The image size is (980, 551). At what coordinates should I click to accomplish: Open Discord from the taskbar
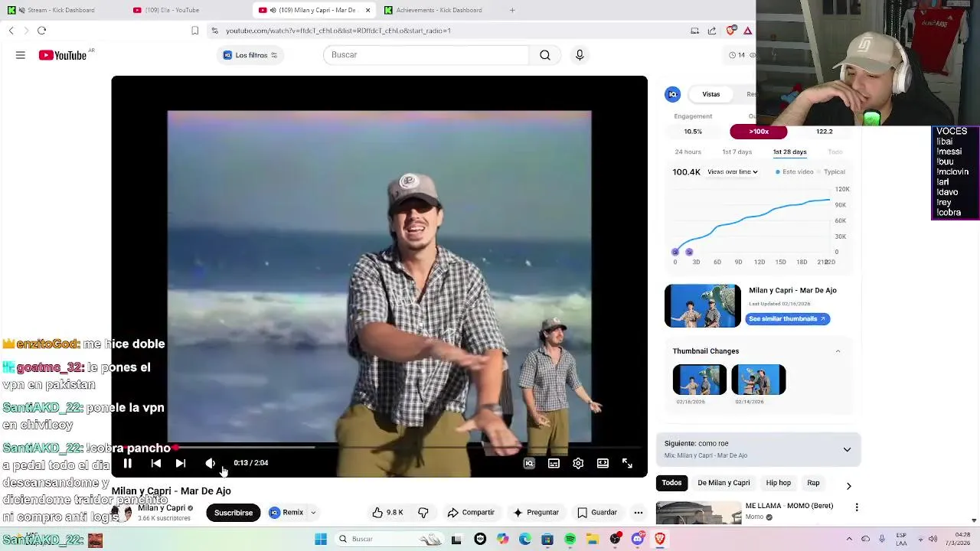[x=637, y=540]
